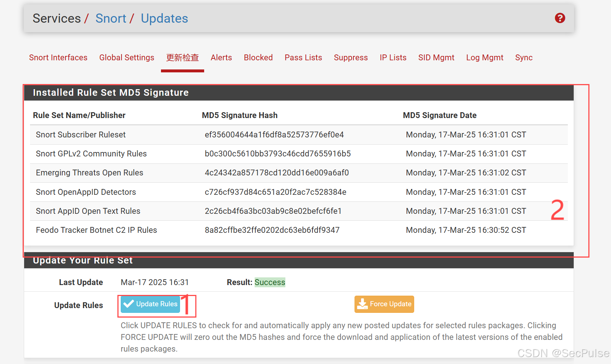611x364 pixels.
Task: Select the Snort Subscriber Ruleset row text
Action: [x=80, y=135]
